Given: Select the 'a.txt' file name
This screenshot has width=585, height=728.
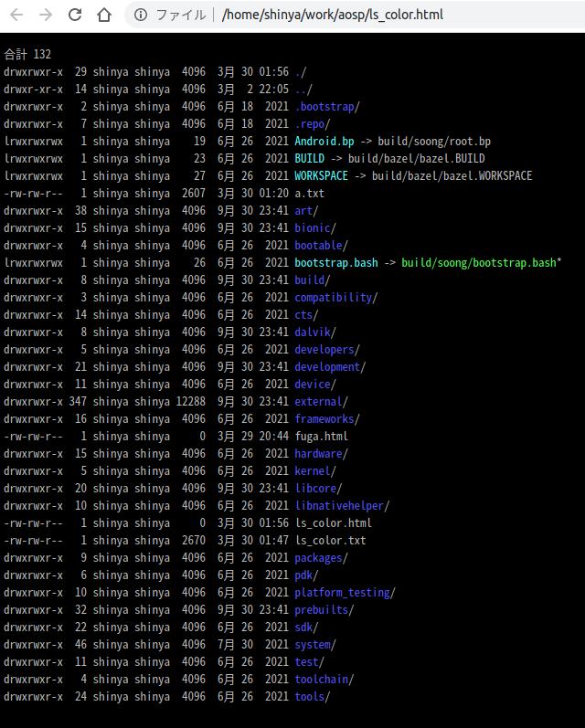Looking at the screenshot, I should (x=310, y=193).
